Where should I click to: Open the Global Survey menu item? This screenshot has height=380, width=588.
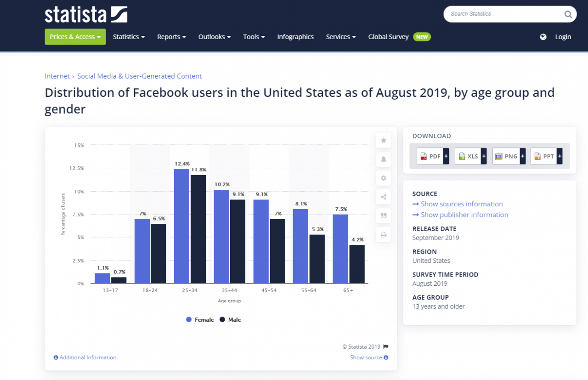[x=389, y=37]
